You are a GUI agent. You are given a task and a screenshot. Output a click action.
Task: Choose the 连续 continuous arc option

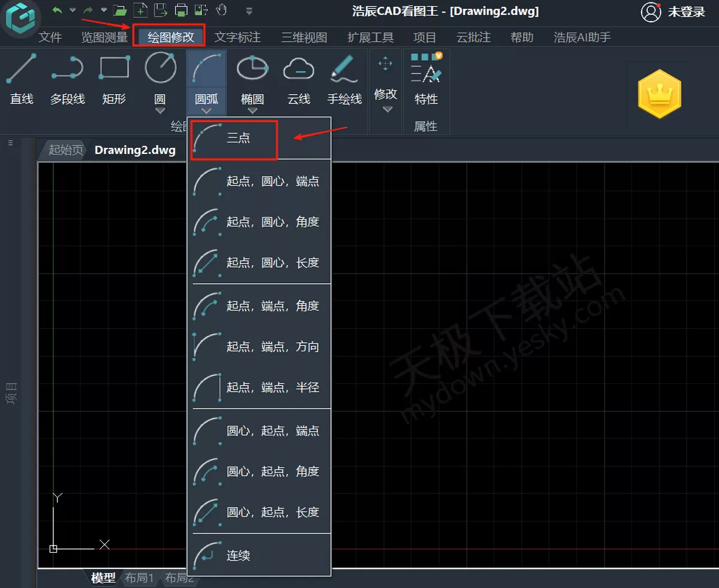[261, 556]
